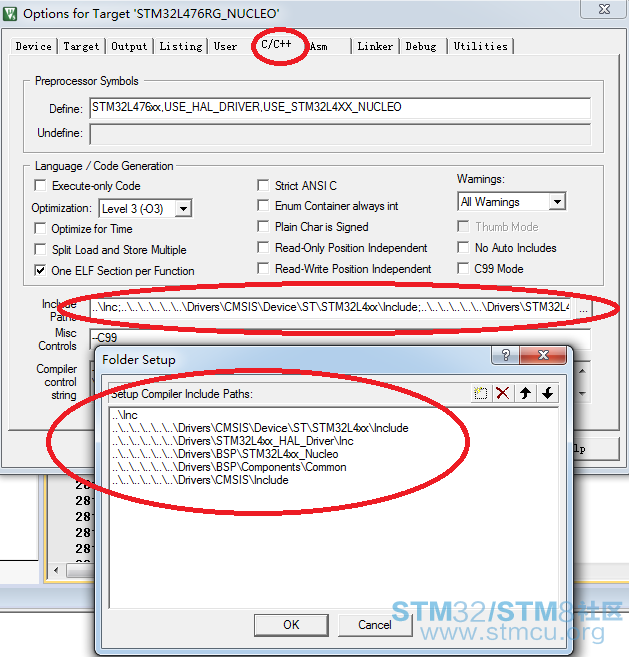Open Warnings dropdown list

[557, 202]
